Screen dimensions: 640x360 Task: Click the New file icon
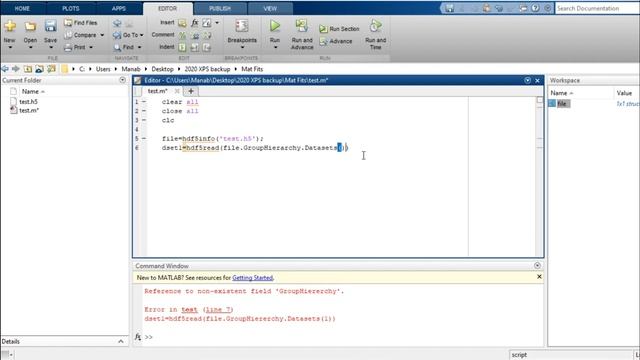point(10,26)
